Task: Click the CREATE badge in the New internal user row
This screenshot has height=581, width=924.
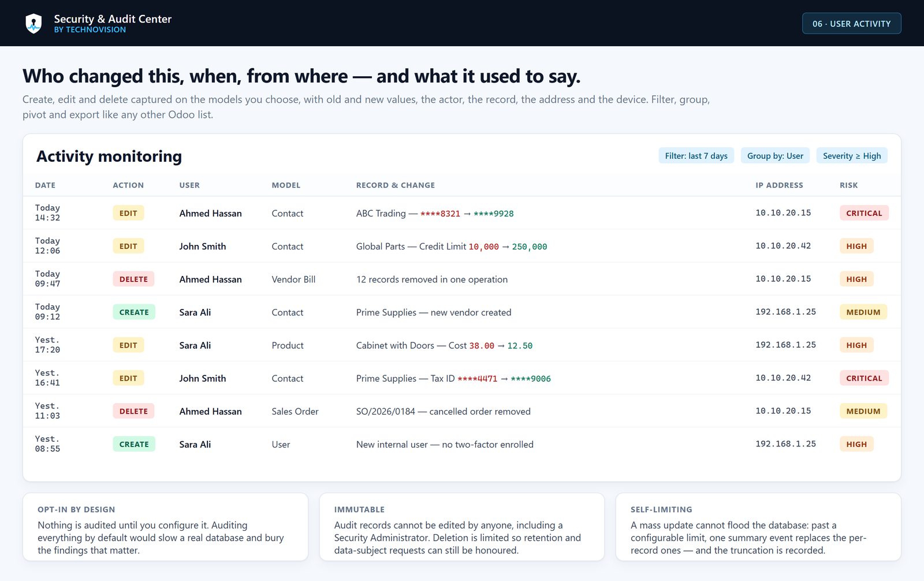Action: [134, 444]
